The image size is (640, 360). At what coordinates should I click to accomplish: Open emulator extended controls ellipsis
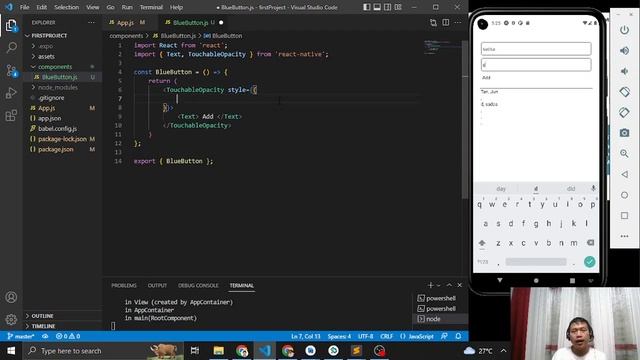(624, 236)
